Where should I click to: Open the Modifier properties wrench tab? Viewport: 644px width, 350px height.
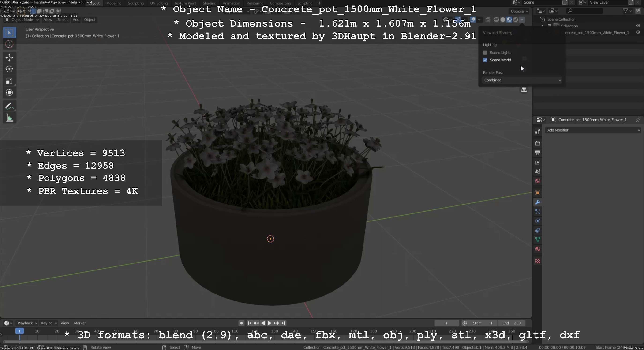(538, 202)
